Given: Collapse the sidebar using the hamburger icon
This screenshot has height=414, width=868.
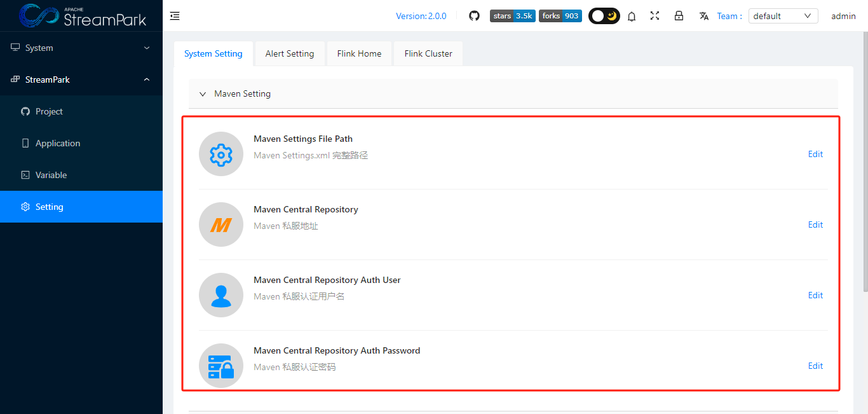Looking at the screenshot, I should click(x=175, y=16).
